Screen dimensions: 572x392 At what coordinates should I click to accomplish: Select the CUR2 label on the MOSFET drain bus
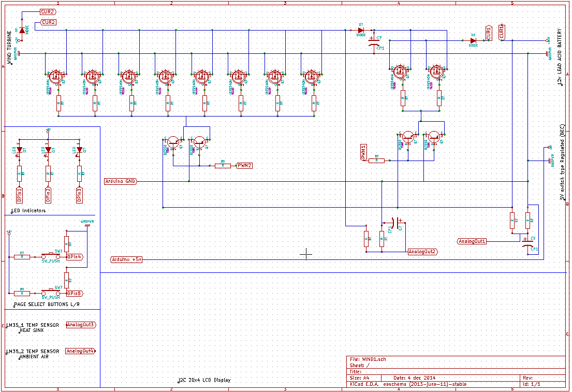48,22
